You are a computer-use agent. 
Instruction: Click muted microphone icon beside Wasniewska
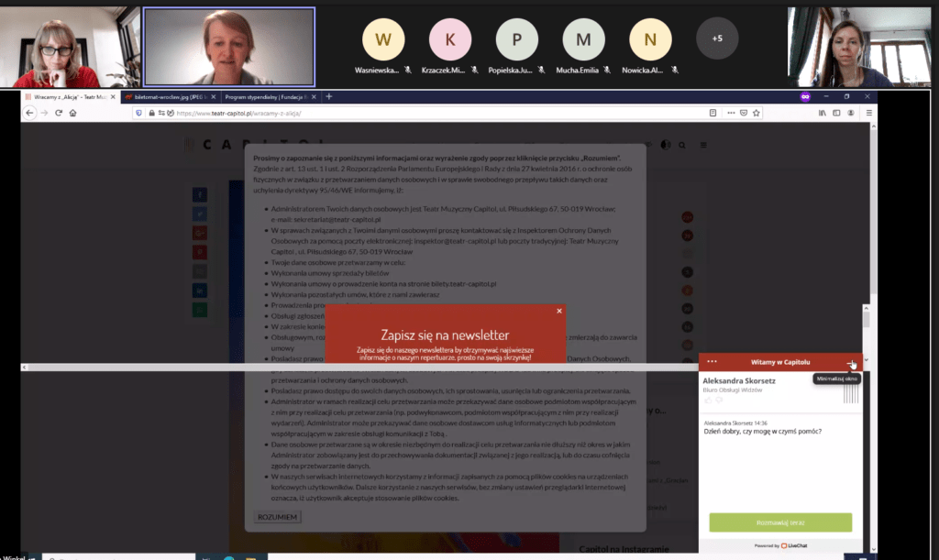408,70
